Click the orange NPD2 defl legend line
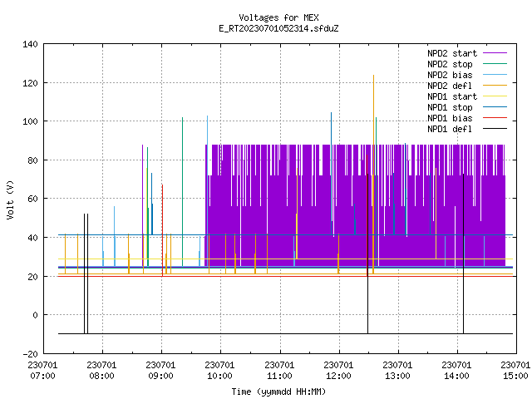 495,86
